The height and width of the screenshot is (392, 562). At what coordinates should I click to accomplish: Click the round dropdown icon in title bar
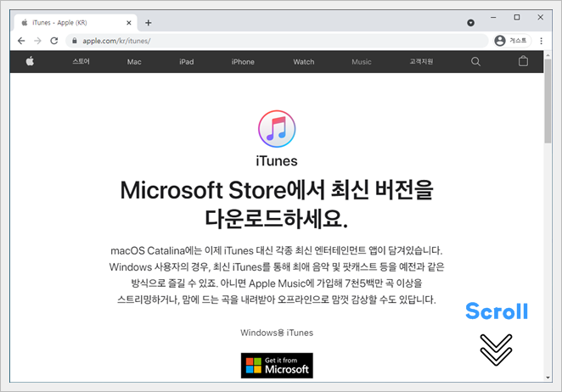pyautogui.click(x=470, y=23)
